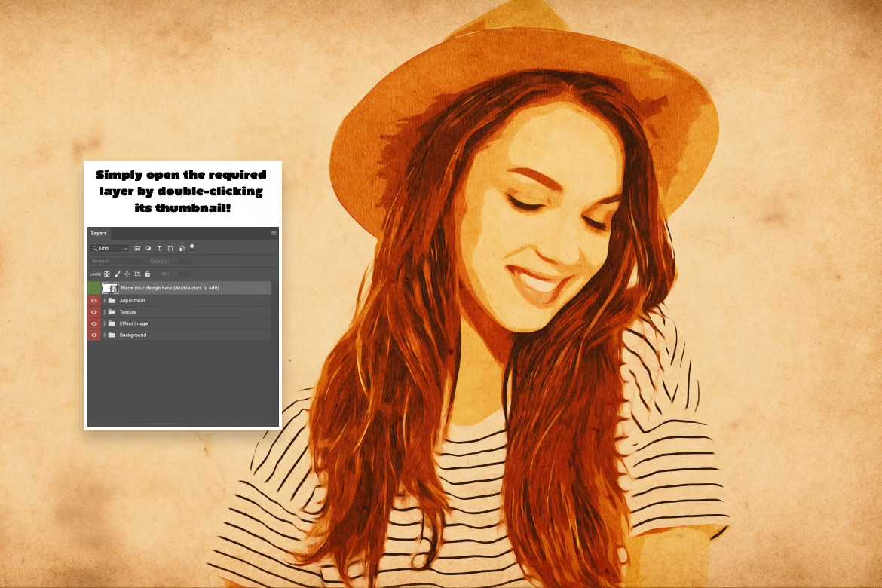882x588 pixels.
Task: Click the lock image pixels brush icon
Action: point(117,274)
